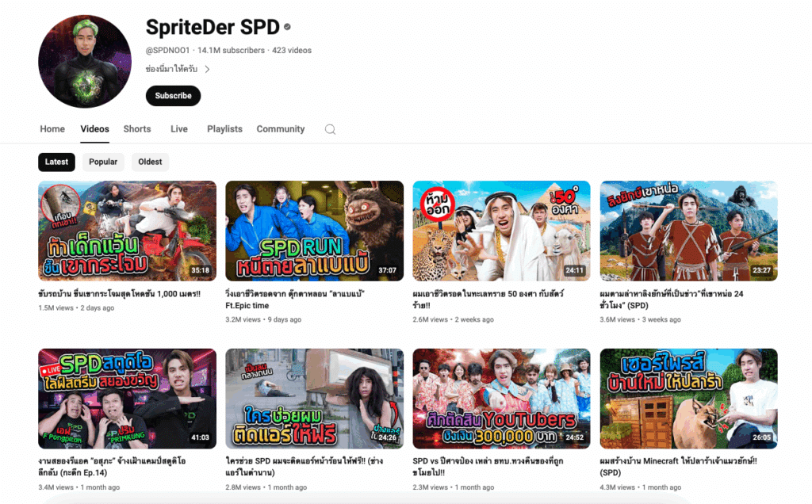Click the SpriteDer SPD channel avatar
Viewport: 812px width, 504px height.
point(85,61)
